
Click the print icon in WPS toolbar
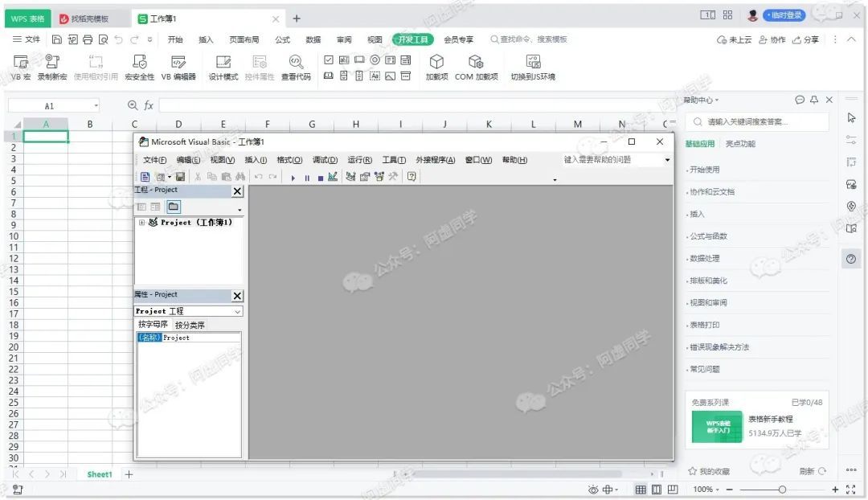(88, 39)
